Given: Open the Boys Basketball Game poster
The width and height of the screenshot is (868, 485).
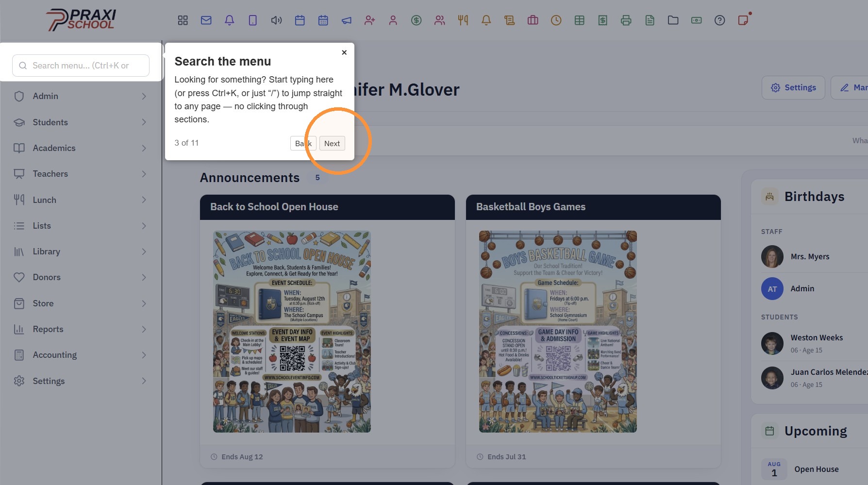Looking at the screenshot, I should [x=558, y=332].
